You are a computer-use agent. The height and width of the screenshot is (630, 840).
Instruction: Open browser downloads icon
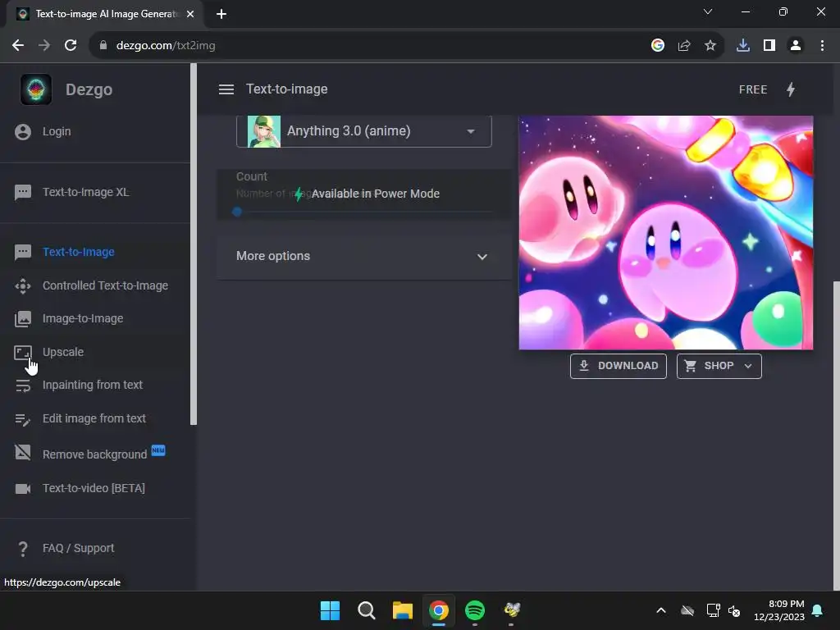(743, 46)
